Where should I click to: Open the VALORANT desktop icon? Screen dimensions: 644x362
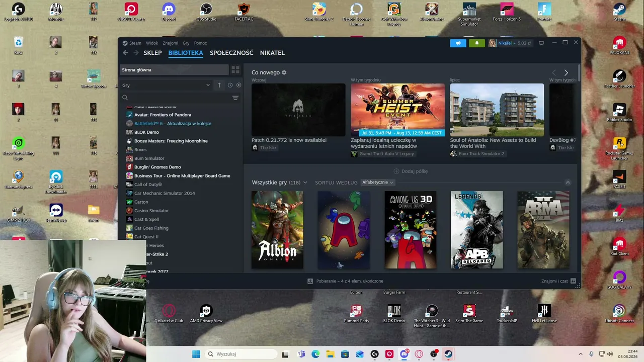click(x=619, y=45)
